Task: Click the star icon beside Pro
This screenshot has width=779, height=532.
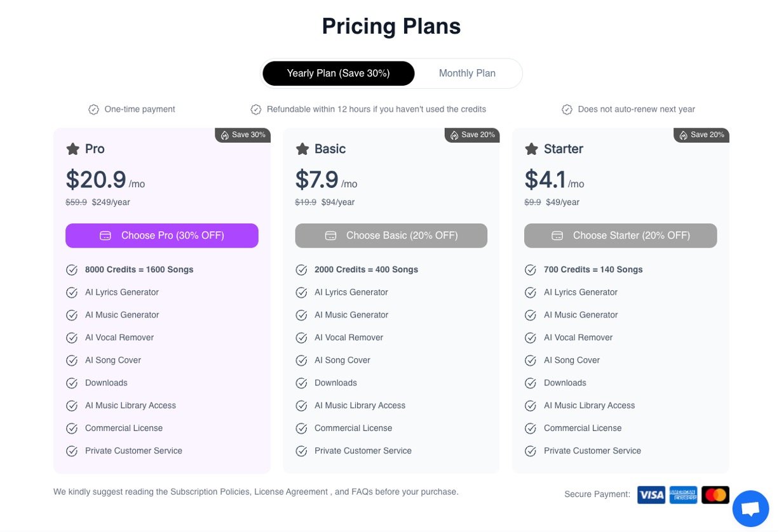Action: (72, 149)
